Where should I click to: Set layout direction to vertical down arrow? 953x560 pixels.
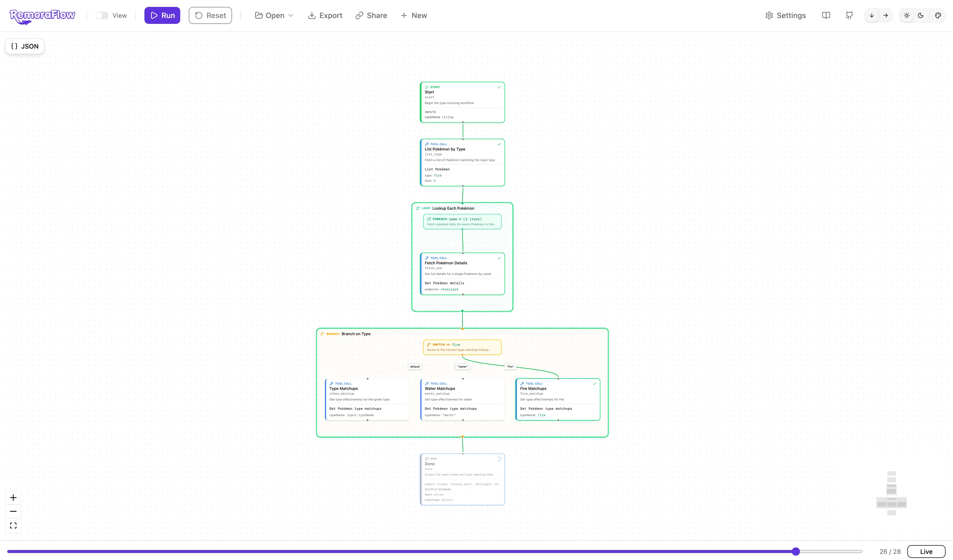point(872,15)
